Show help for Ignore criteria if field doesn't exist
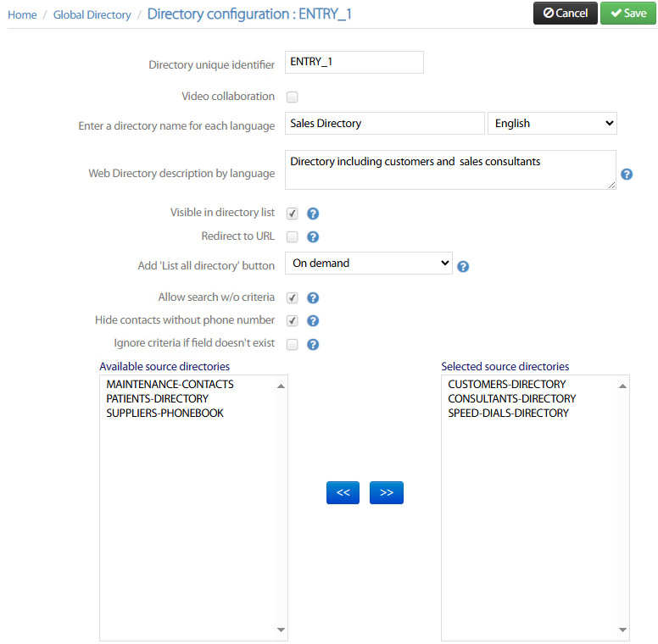 (313, 345)
